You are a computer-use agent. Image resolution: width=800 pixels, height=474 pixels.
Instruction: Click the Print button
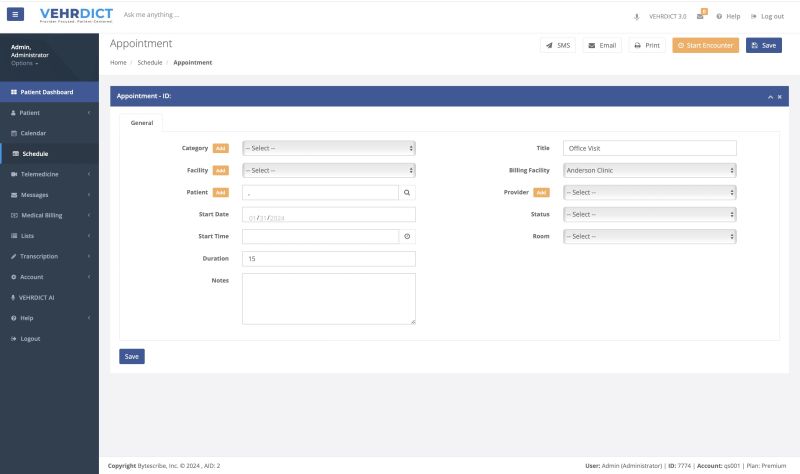click(647, 45)
